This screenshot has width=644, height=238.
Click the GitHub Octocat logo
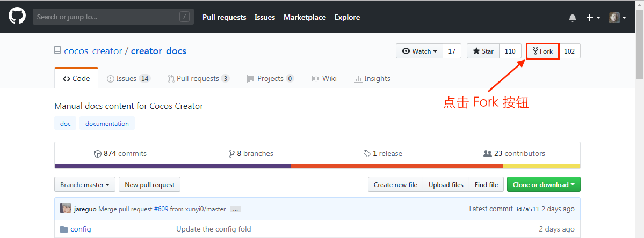17,17
